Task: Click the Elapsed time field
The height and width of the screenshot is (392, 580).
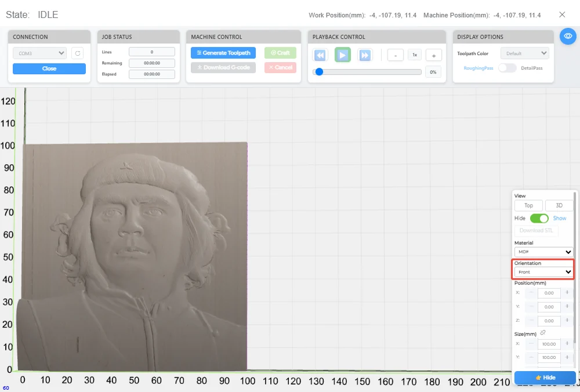Action: click(151, 74)
